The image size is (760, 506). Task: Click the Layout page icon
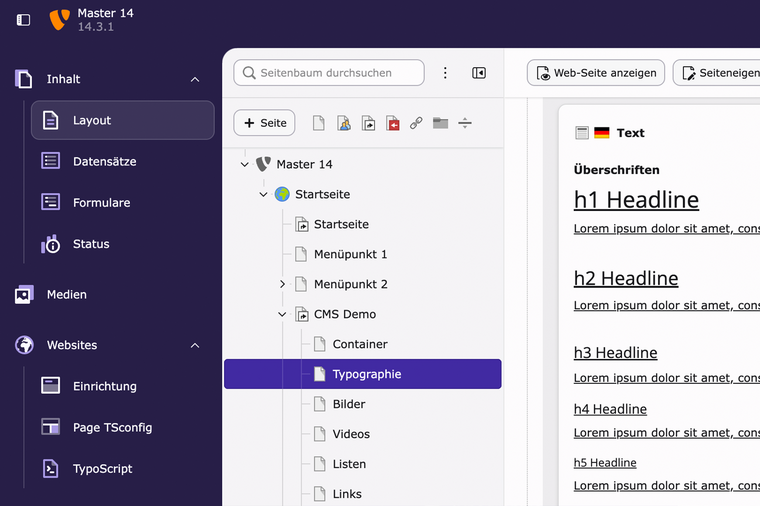[50, 120]
